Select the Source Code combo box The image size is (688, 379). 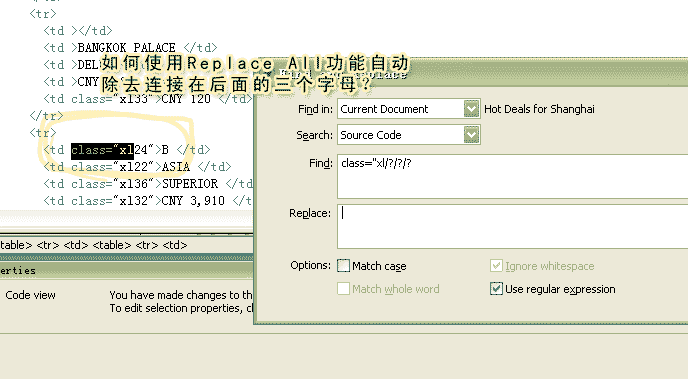pyautogui.click(x=409, y=135)
